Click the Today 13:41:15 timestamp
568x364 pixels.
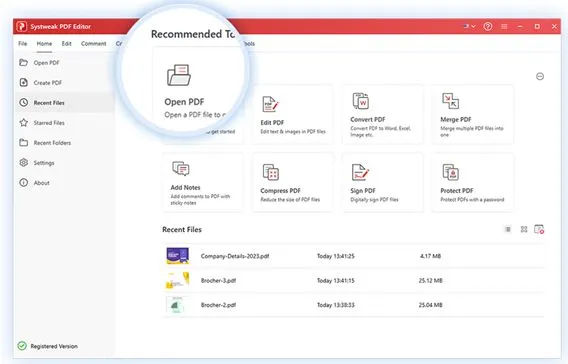336,281
